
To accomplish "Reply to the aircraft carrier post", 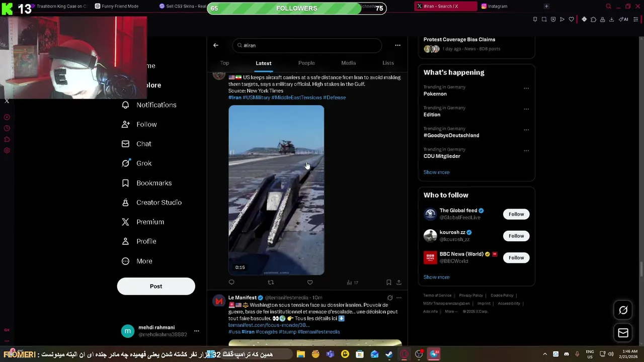I will point(231,283).
